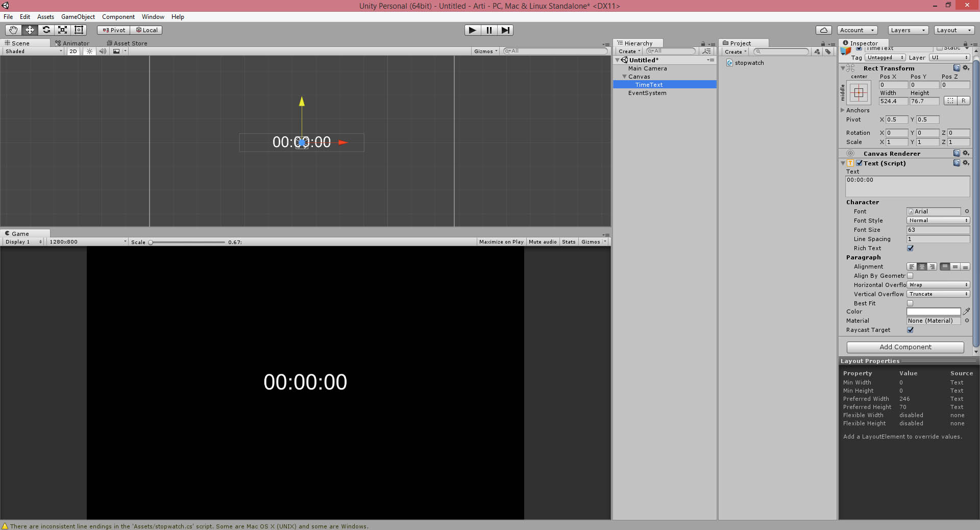
Task: Open the Component menu
Action: tap(118, 17)
